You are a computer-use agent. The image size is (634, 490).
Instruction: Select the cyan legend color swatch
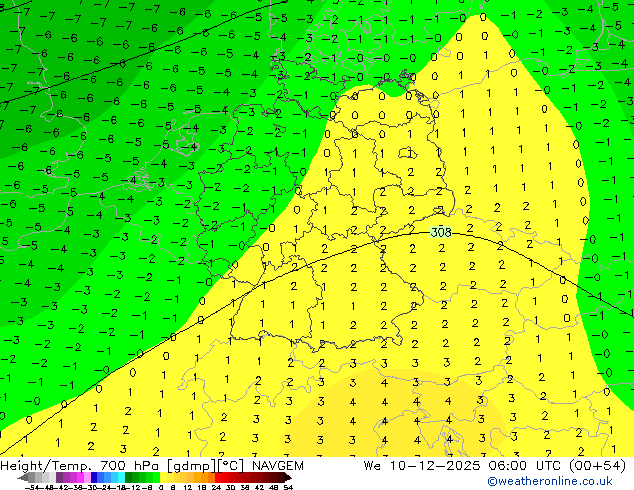[121, 478]
